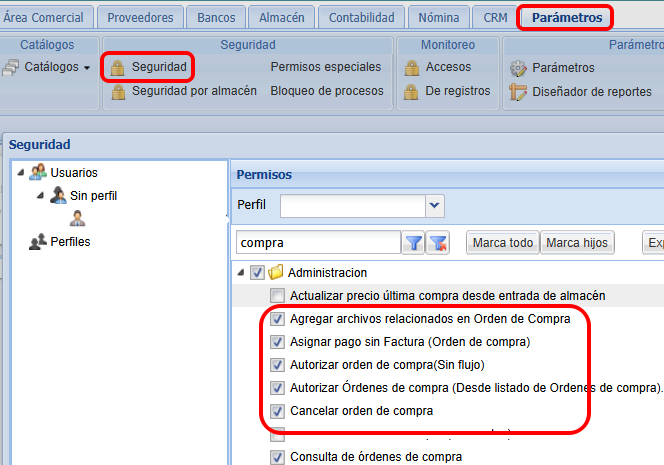Switch to the Proveedores tab

(140, 18)
